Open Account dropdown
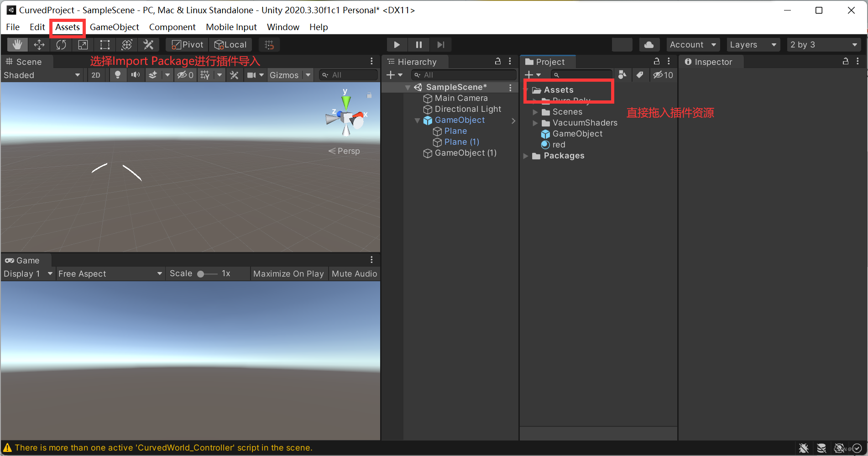868x456 pixels. 693,45
